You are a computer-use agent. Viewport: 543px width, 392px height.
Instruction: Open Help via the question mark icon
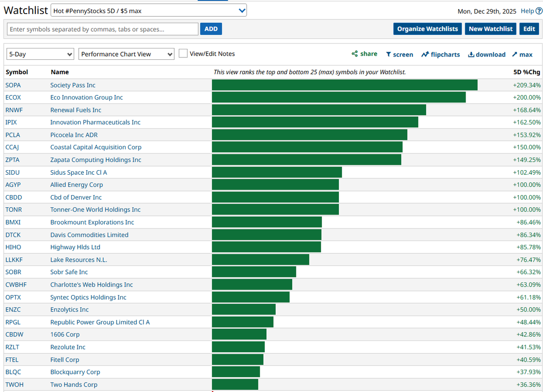(538, 11)
